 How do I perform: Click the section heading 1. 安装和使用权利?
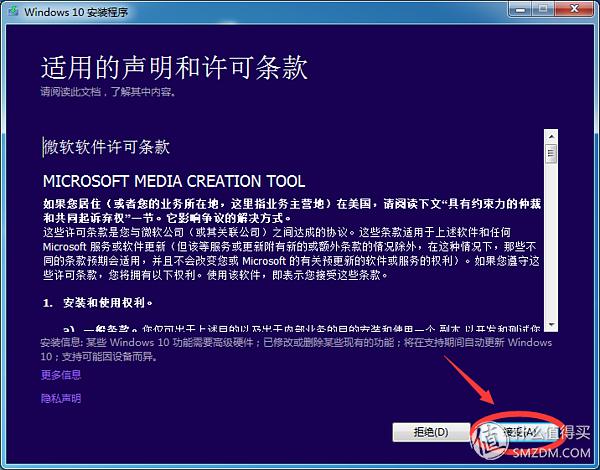[98, 303]
